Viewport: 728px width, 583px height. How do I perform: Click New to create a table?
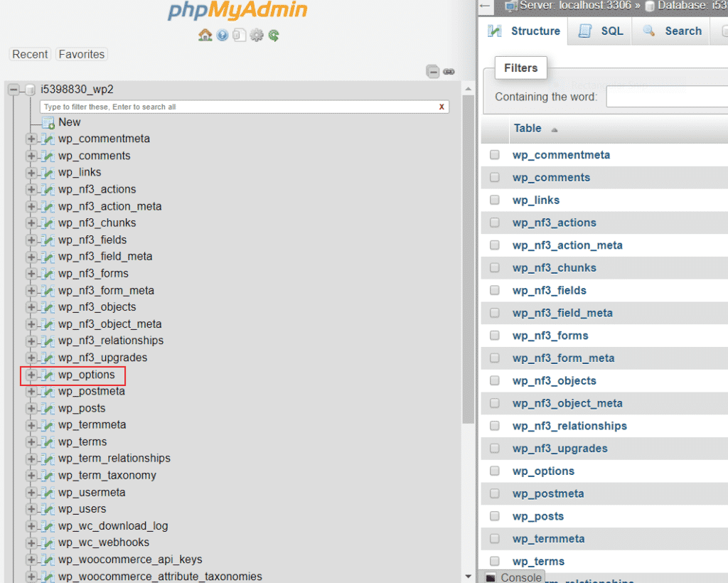(70, 122)
